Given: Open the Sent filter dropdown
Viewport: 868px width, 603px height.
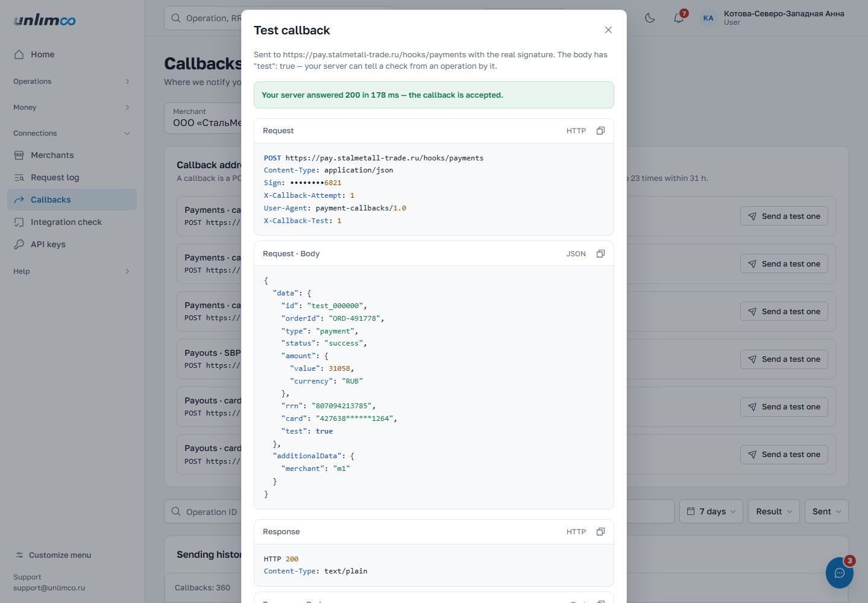Looking at the screenshot, I should point(826,511).
